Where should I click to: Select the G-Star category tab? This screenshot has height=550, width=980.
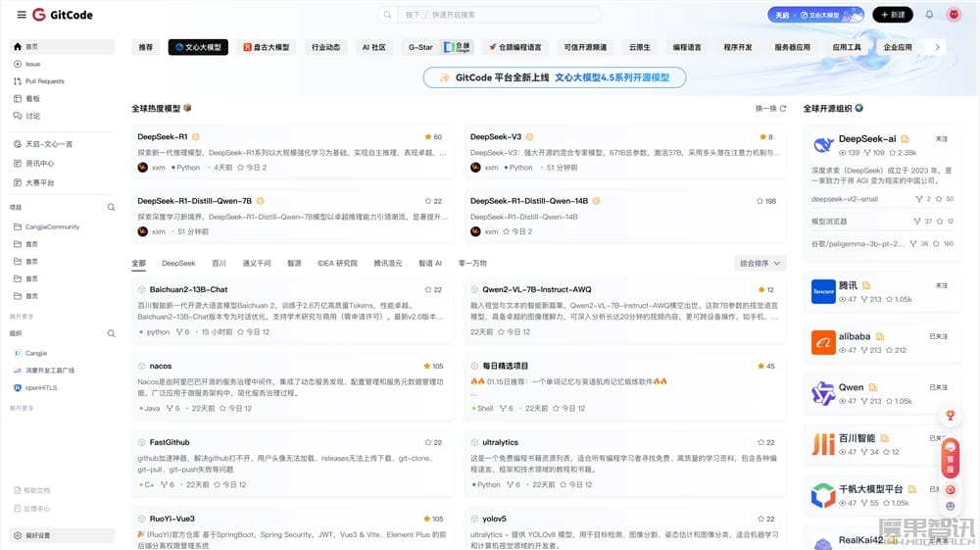[438, 47]
